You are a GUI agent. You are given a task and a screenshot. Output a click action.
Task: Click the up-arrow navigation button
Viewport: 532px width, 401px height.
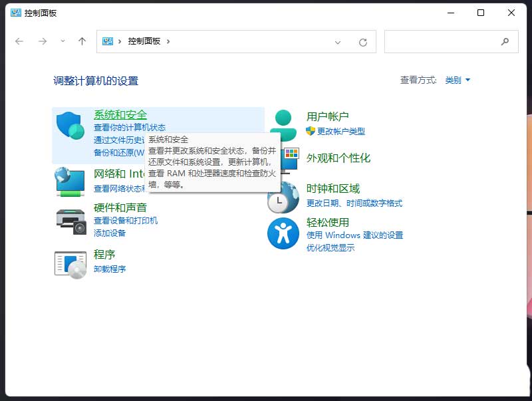[x=82, y=41]
